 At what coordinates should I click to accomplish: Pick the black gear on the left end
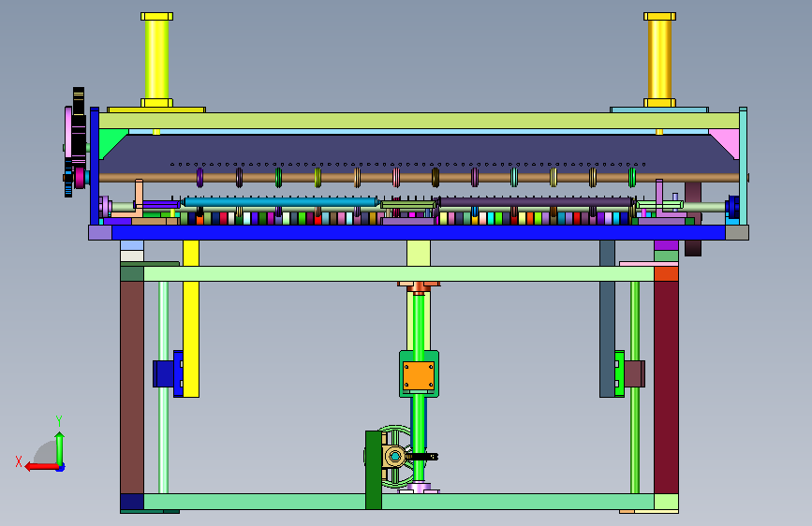[78, 139]
